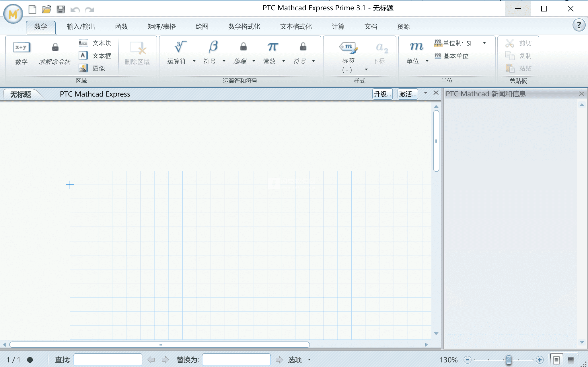This screenshot has width=588, height=367.
Task: Open a file using the folder icon
Action: coord(46,9)
